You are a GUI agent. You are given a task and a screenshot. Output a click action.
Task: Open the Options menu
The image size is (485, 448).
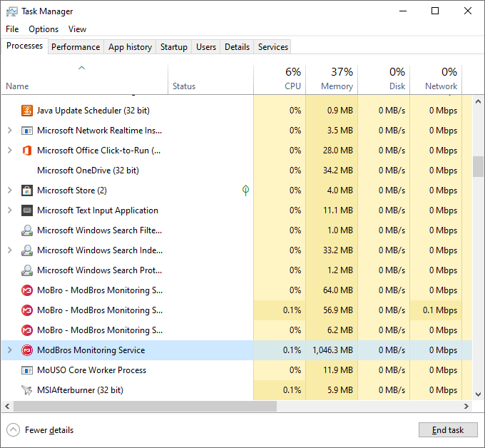(x=44, y=29)
